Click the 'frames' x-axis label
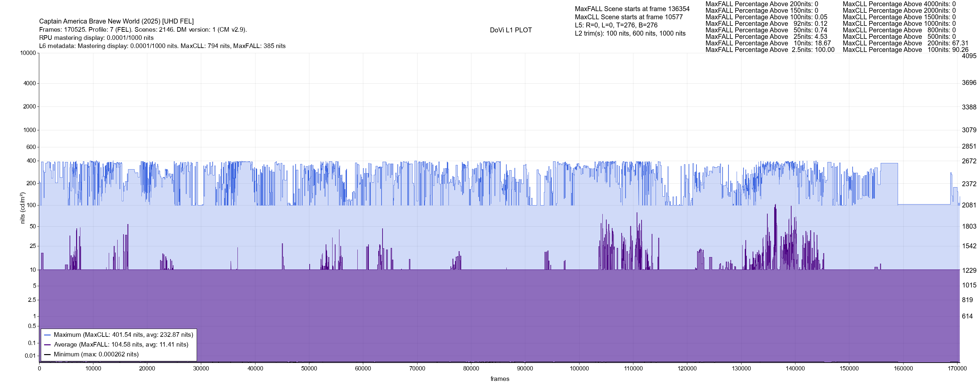 pos(499,379)
